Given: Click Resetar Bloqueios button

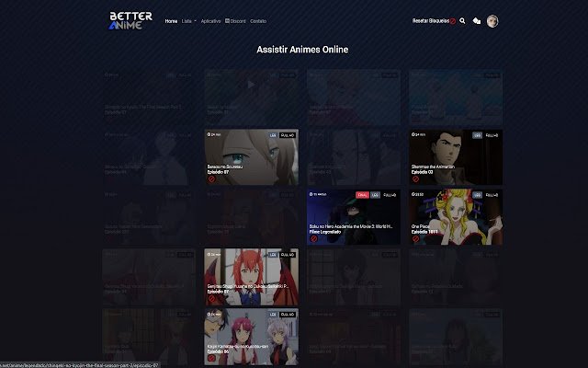Looking at the screenshot, I should 434,21.
